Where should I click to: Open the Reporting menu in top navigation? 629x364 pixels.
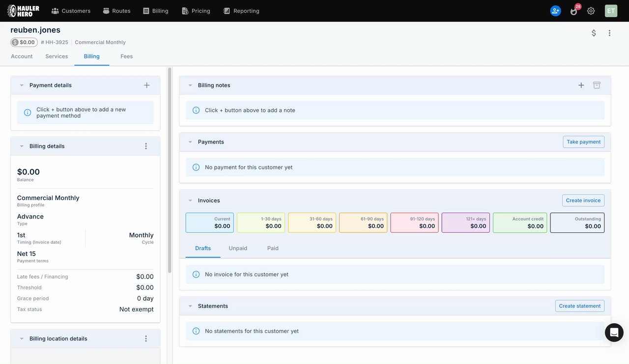click(241, 11)
